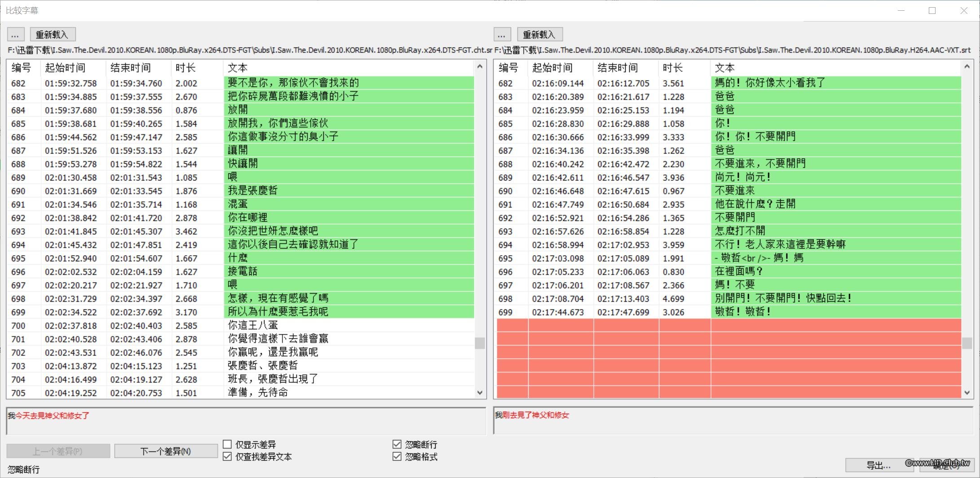This screenshot has width=980, height=478.
Task: Open file browser with left "..." button
Action: 15,34
